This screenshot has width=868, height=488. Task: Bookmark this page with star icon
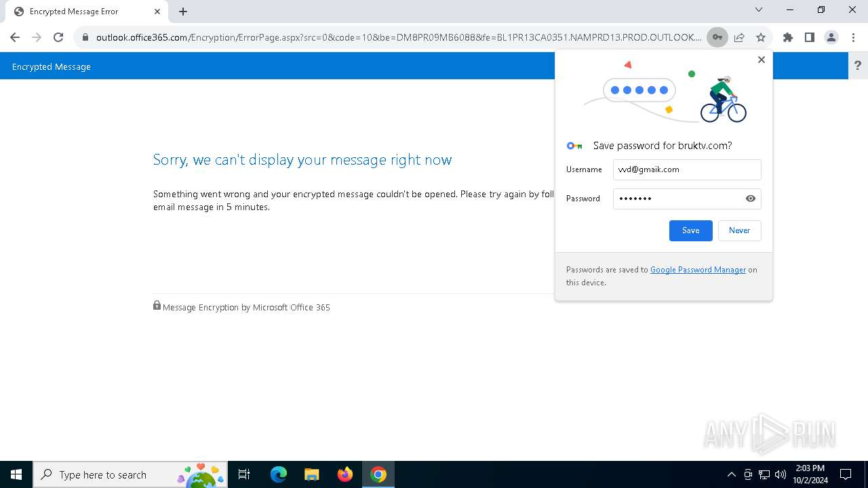[x=761, y=37]
